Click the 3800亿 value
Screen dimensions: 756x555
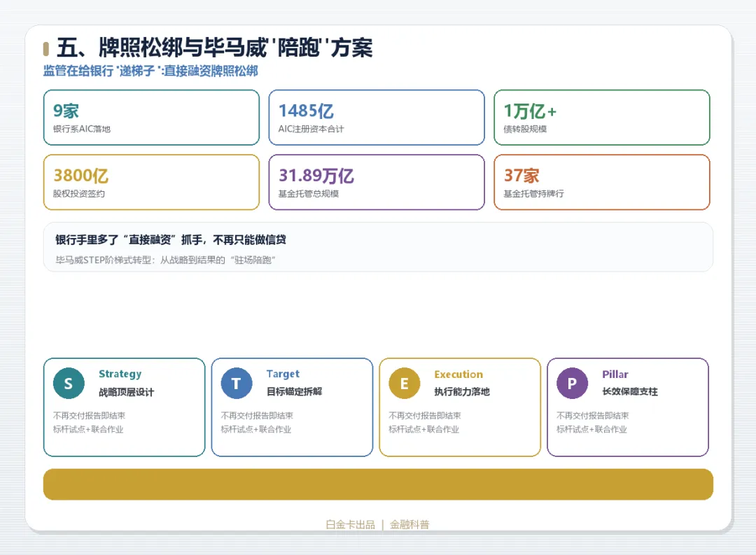coord(81,176)
